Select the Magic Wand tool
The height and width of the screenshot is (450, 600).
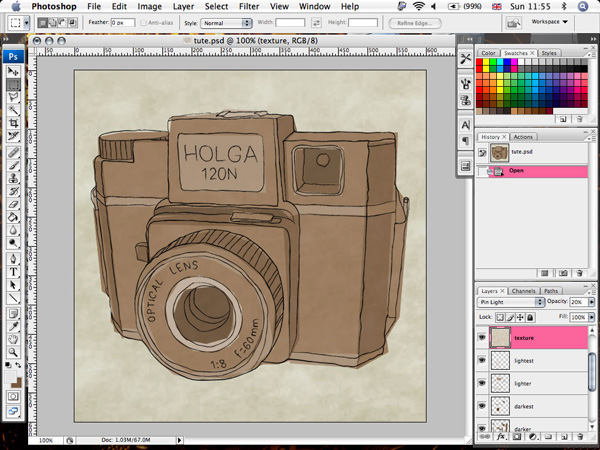point(13,110)
